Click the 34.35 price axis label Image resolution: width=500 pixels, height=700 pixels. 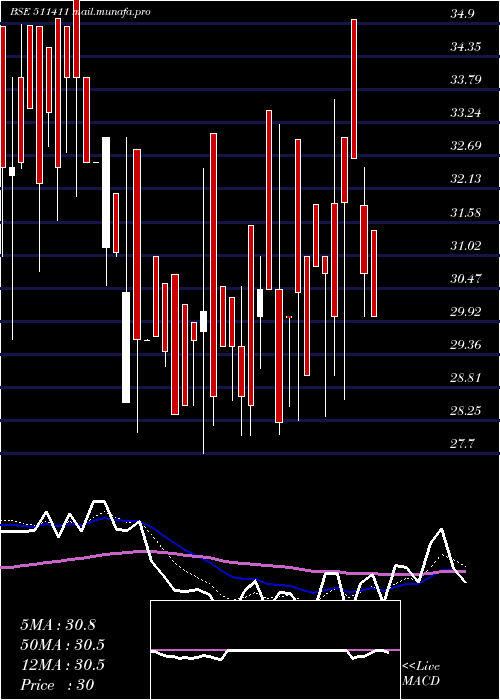pos(466,46)
